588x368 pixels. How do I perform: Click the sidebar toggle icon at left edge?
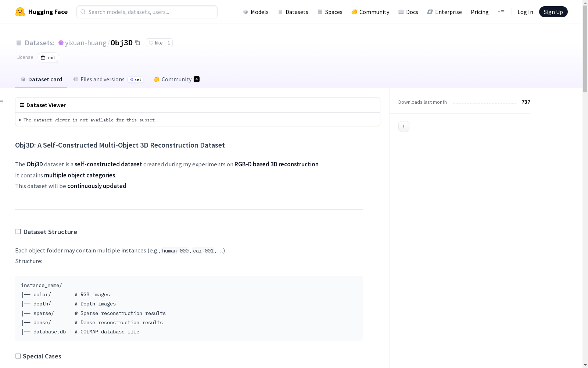point(1,102)
